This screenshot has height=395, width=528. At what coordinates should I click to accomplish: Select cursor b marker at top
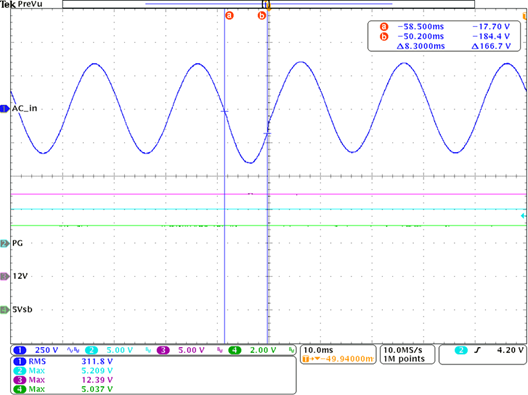(262, 15)
